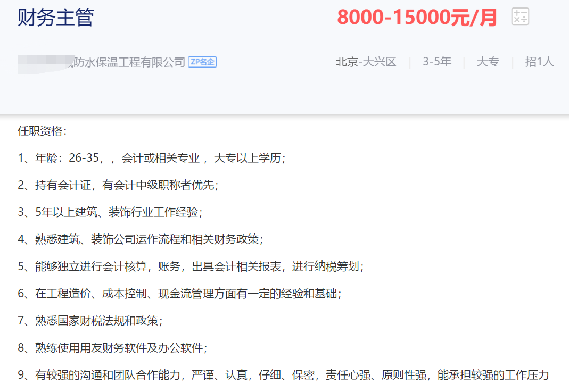The image size is (569, 392).
Task: Select the teamwork requirement starting with 有较强的沟通
Action: coord(213,374)
